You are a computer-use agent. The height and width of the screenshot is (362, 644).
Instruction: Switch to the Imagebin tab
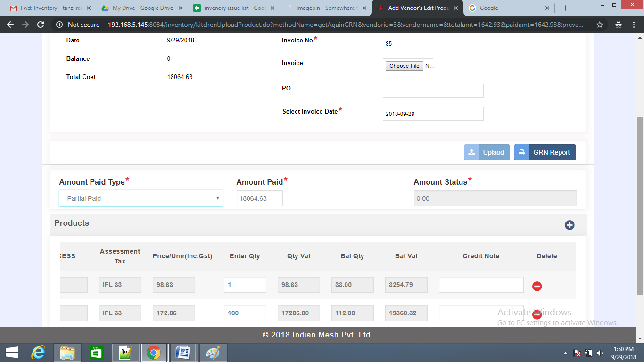pos(325,8)
